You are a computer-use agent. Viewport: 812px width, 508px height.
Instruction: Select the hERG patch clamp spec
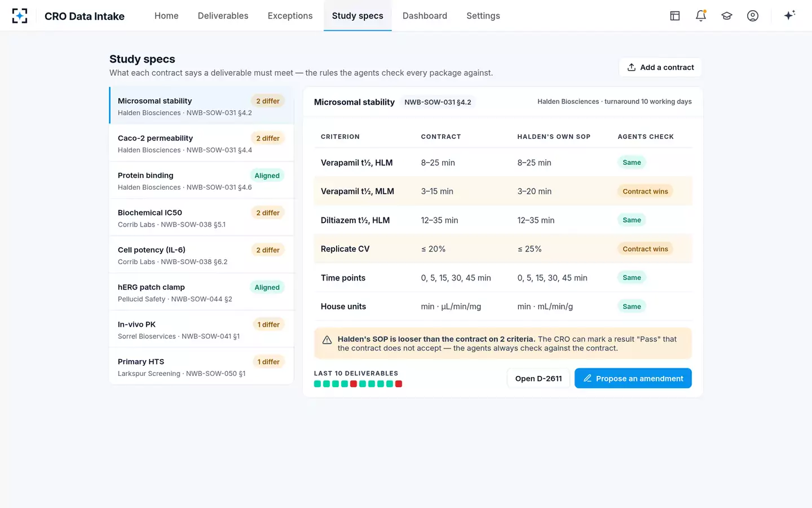point(202,292)
